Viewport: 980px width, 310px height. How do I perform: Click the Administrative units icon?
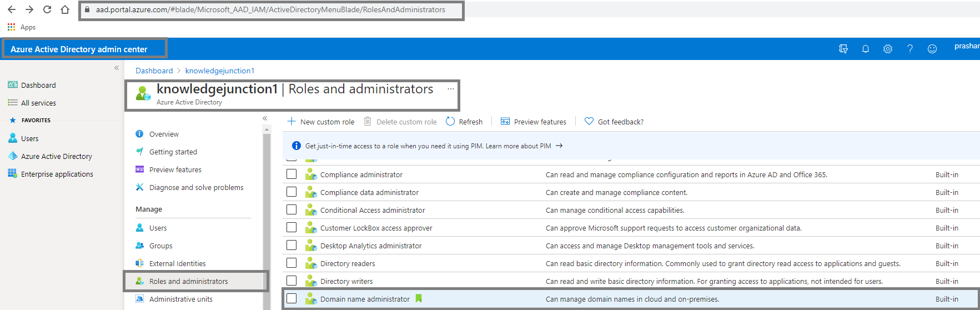click(x=139, y=298)
